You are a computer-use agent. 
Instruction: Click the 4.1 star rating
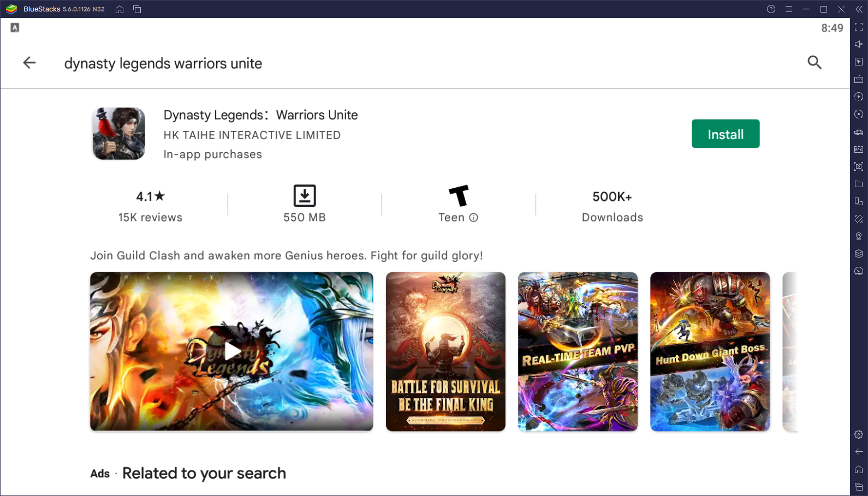coord(150,196)
